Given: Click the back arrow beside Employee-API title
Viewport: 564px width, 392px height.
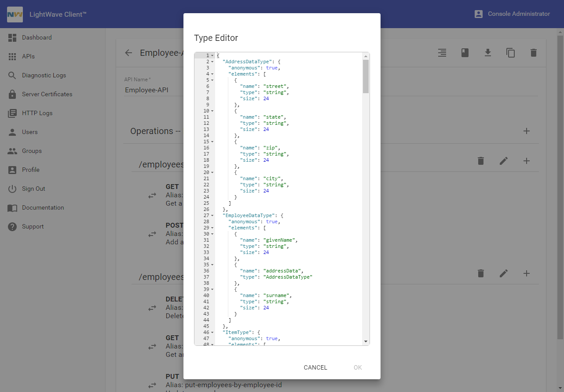Looking at the screenshot, I should click(128, 53).
